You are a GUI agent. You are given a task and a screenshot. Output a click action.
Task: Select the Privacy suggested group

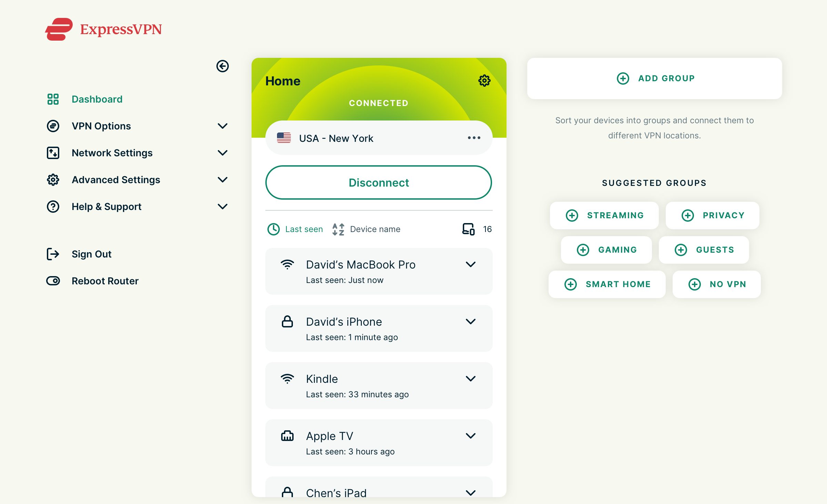pyautogui.click(x=712, y=215)
